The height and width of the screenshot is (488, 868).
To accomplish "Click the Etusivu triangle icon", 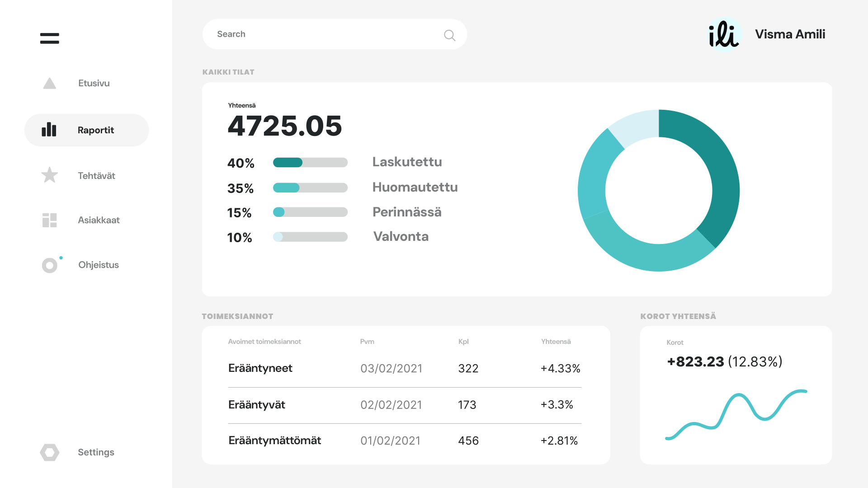I will (49, 84).
